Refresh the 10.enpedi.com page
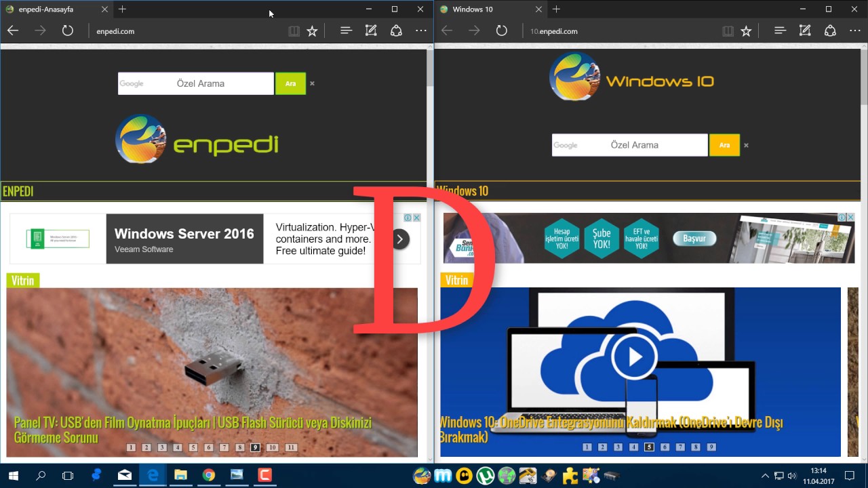Viewport: 868px width, 488px height. click(501, 30)
